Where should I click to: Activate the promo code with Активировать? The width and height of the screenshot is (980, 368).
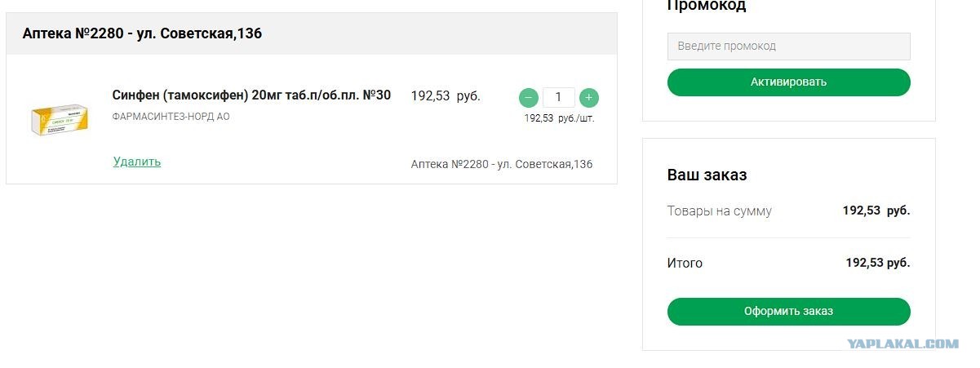tap(789, 82)
